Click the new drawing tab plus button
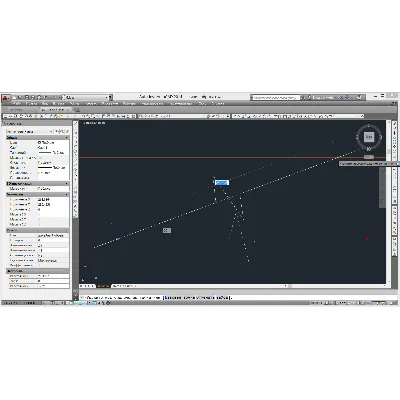 (x=77, y=110)
